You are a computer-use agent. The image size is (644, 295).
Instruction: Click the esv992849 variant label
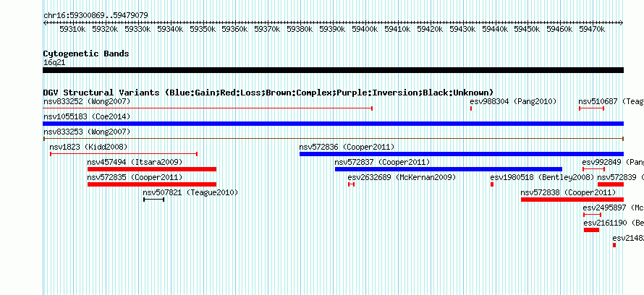[x=613, y=163]
